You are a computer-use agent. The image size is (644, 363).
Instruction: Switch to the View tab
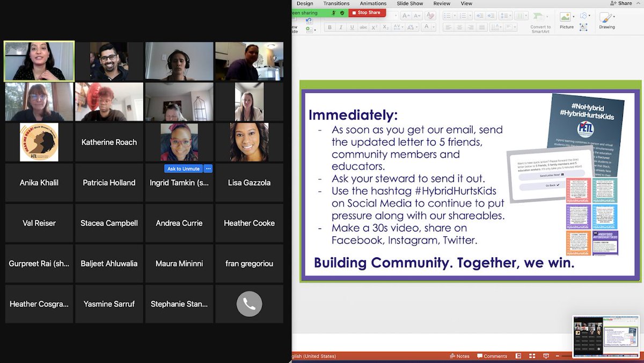coord(466,3)
